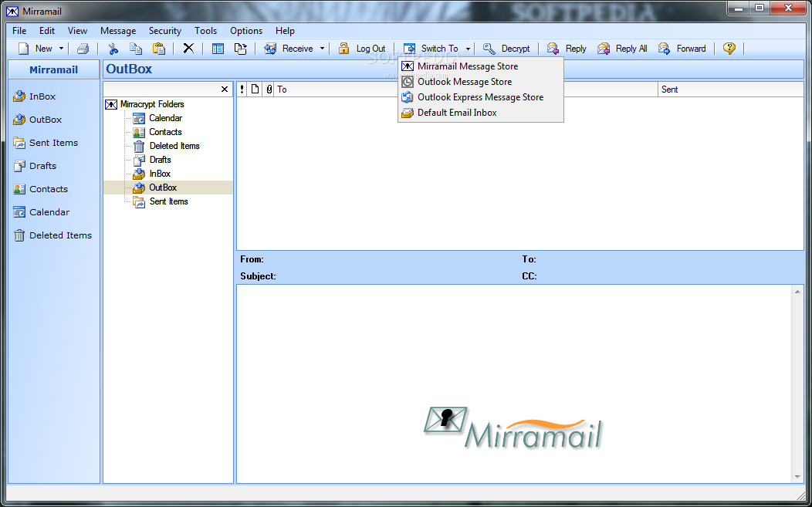Select Default Email Inbox menu entry
The image size is (812, 507).
(481, 113)
